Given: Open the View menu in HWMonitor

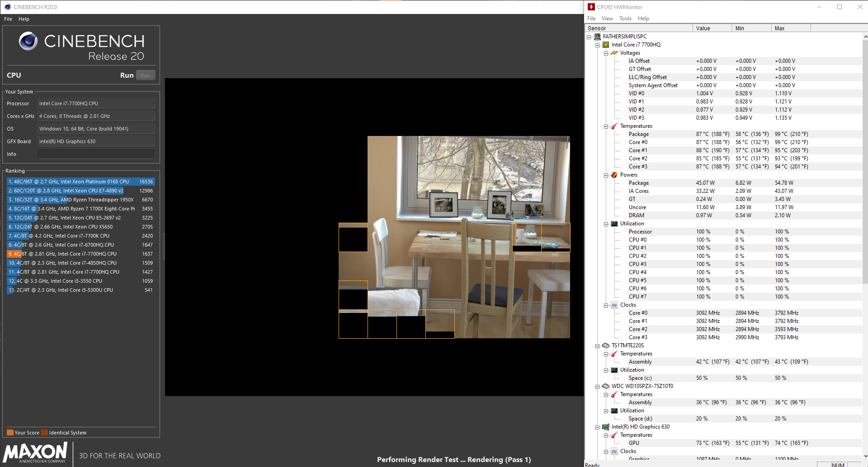Looking at the screenshot, I should tap(607, 19).
